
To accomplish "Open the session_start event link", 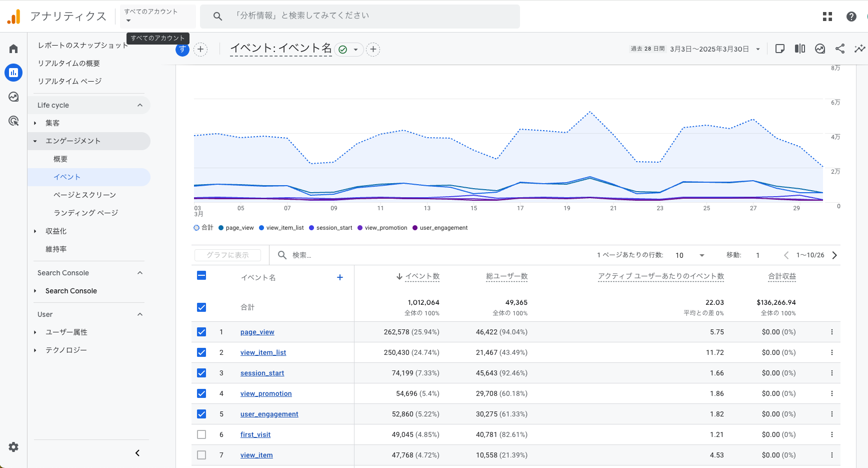I will [x=262, y=373].
